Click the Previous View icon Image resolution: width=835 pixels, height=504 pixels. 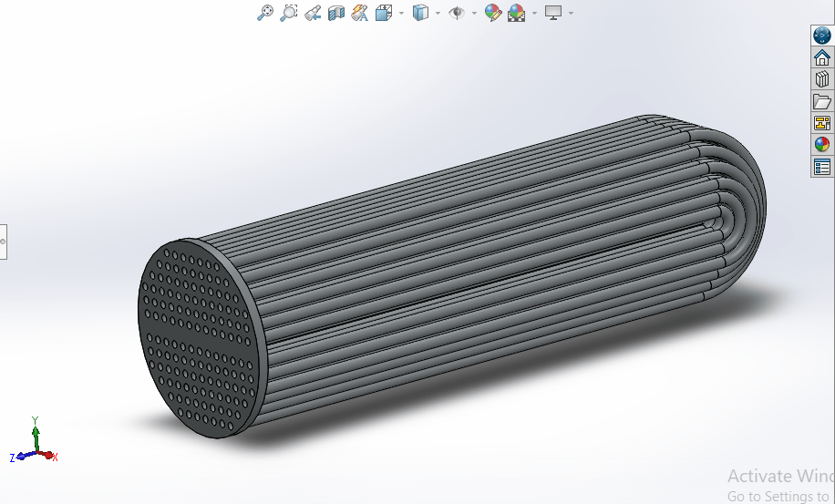tap(313, 13)
